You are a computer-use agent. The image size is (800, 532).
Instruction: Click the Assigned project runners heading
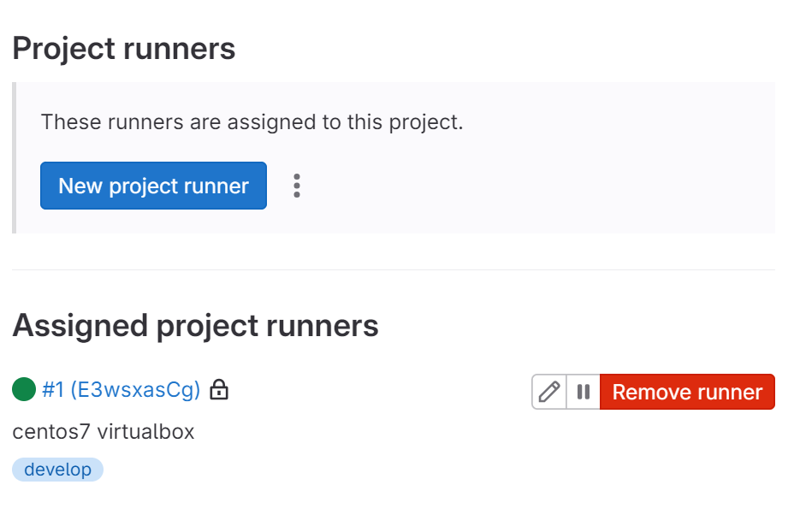[195, 326]
